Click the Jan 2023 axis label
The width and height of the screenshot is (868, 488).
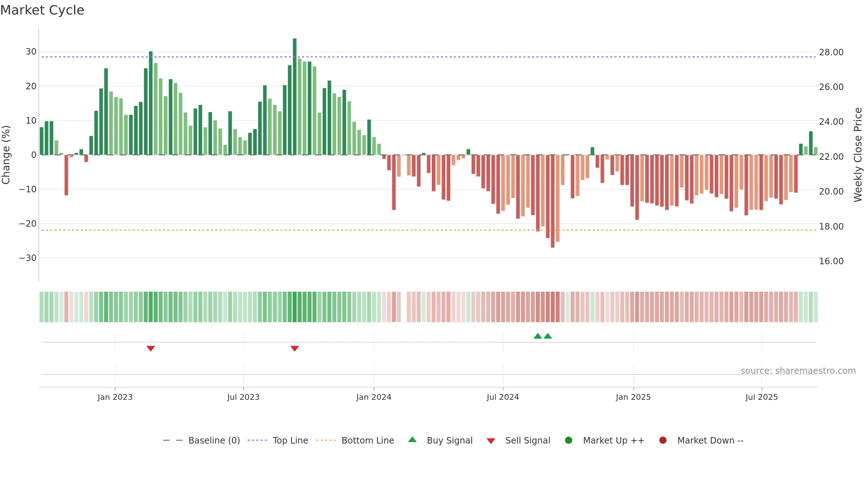pyautogui.click(x=115, y=397)
